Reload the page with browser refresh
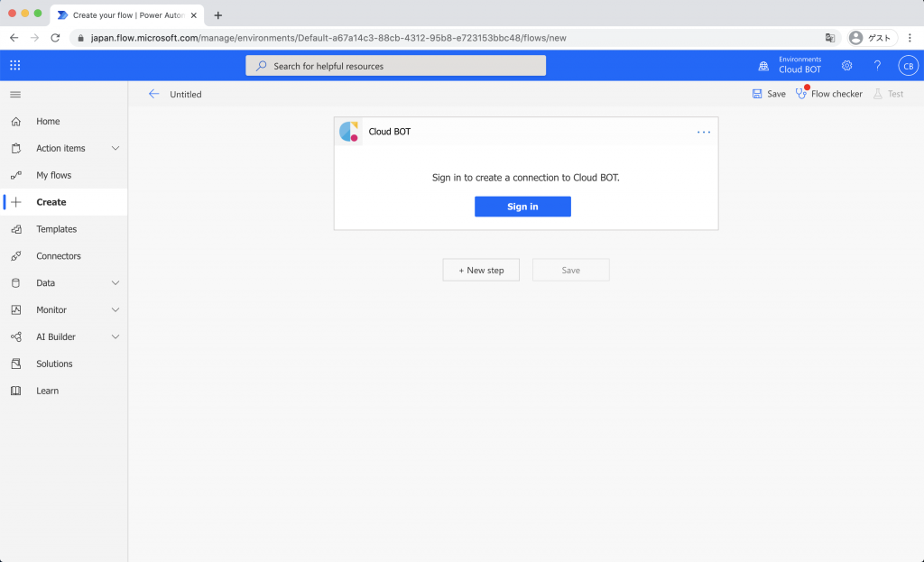The width and height of the screenshot is (924, 562). (55, 38)
